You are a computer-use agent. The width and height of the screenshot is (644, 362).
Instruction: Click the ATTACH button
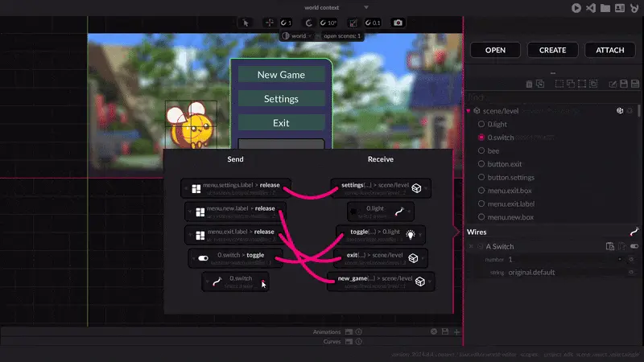pyautogui.click(x=609, y=50)
